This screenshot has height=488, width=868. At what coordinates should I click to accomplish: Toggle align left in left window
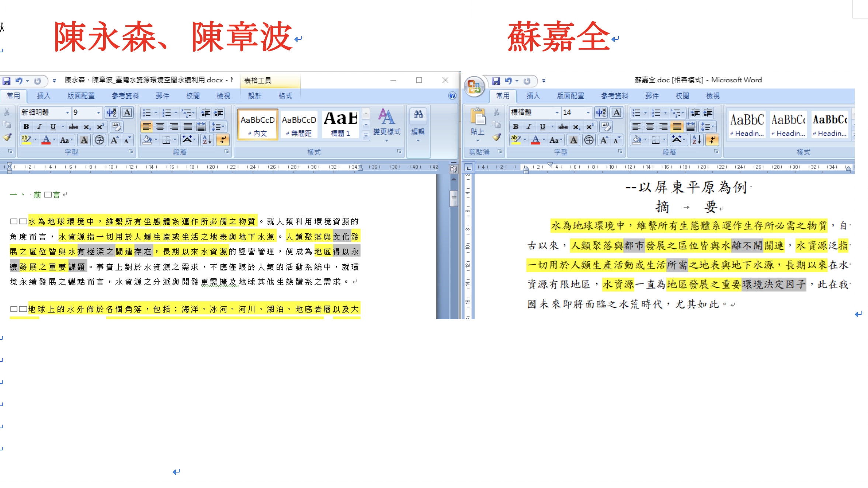coord(147,127)
